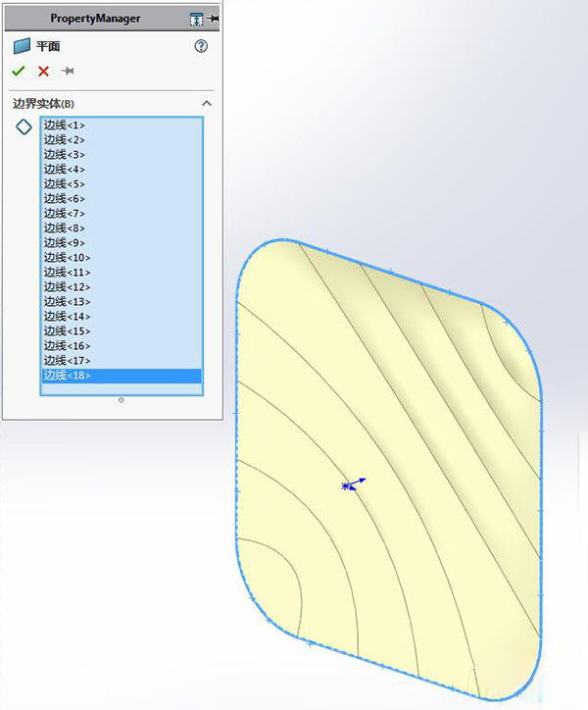The height and width of the screenshot is (710, 588).
Task: Click the 平面 surface feature icon
Action: pyautogui.click(x=22, y=46)
